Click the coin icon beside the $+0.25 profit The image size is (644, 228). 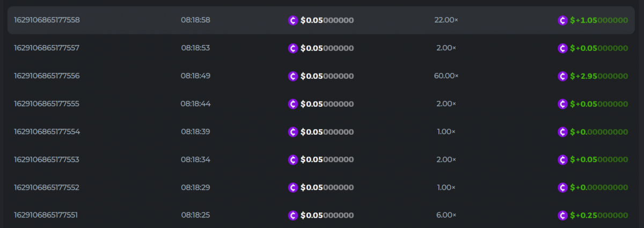562,216
